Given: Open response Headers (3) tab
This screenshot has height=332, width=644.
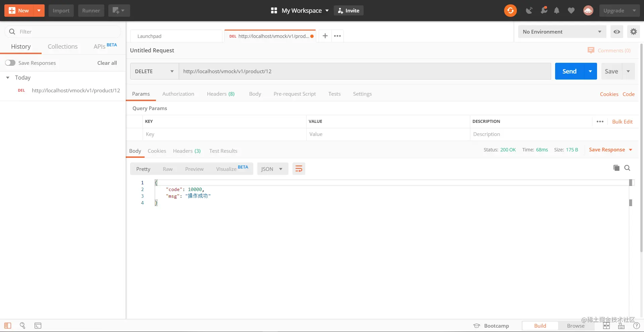Looking at the screenshot, I should [x=186, y=151].
